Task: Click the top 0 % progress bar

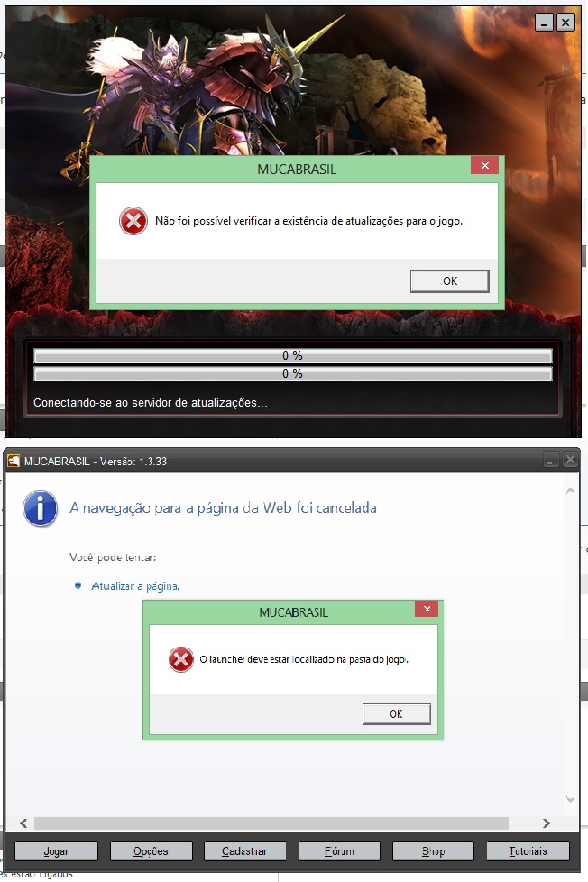Action: point(292,355)
